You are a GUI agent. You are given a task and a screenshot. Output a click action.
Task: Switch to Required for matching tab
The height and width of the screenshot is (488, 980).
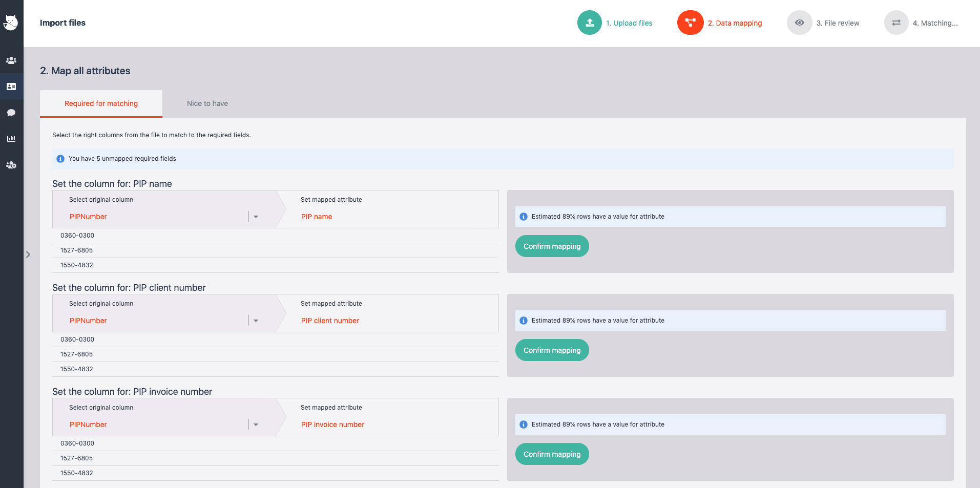(101, 103)
